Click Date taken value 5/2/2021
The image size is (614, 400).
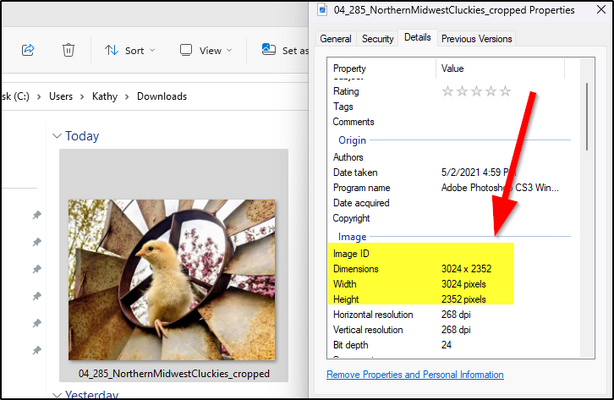point(478,172)
